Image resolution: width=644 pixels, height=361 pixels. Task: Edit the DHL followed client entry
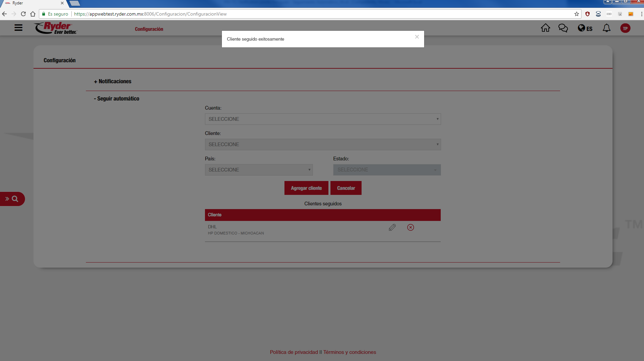[392, 228]
